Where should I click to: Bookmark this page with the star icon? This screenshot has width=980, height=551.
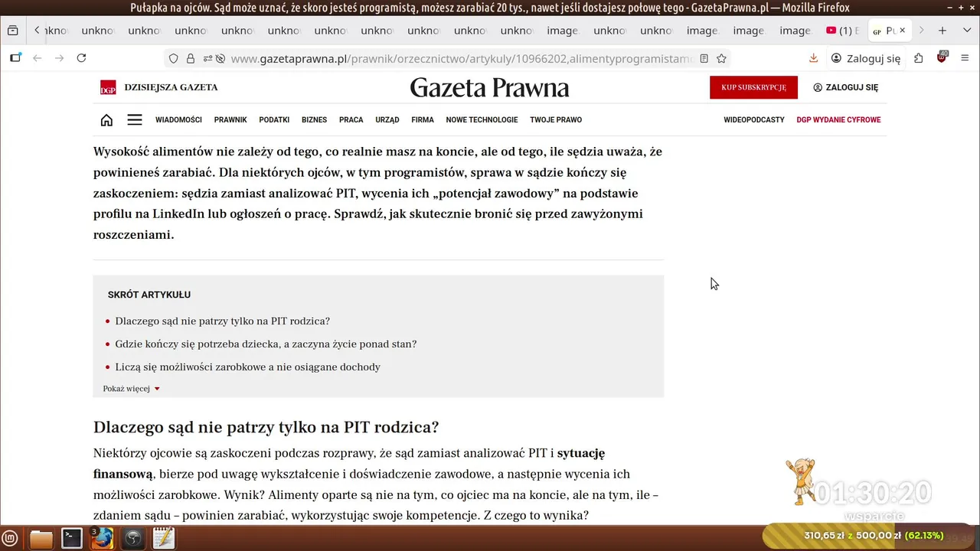pyautogui.click(x=721, y=58)
